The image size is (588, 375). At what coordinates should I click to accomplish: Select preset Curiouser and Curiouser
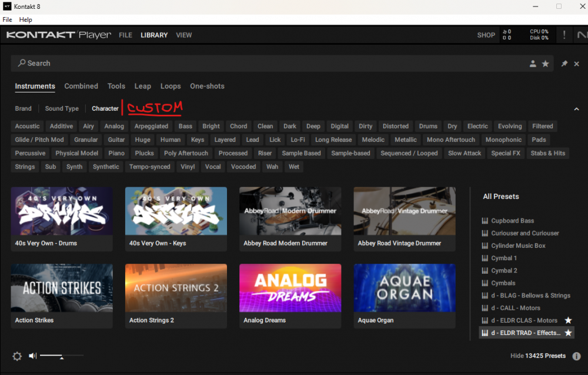(x=526, y=233)
